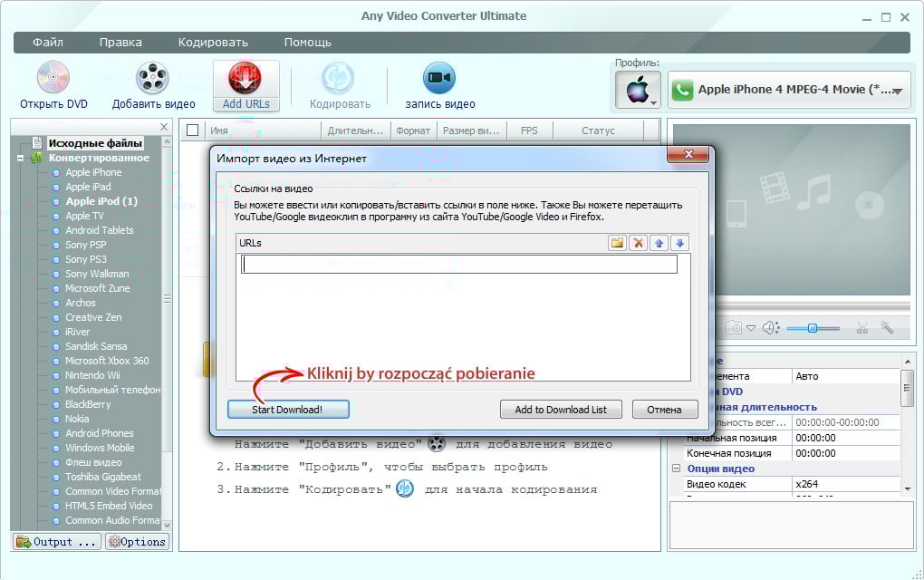
Task: Click the Отмена button in dialog
Action: 665,409
